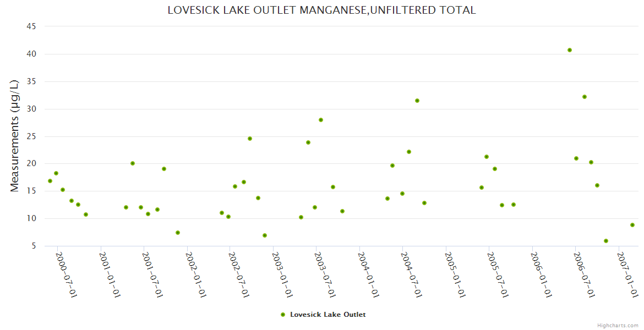Click the 2007-01-01 x-axis label

point(627,274)
